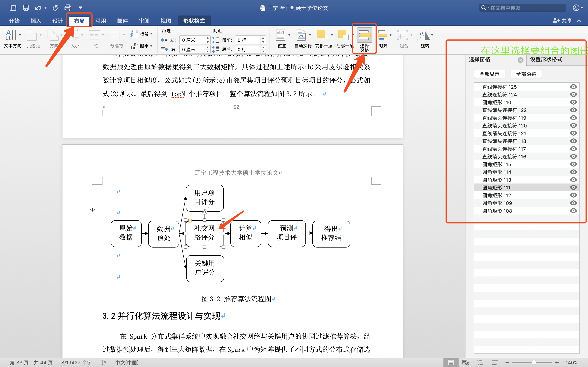Click the Text Direction (文本方向) icon

pyautogui.click(x=11, y=35)
